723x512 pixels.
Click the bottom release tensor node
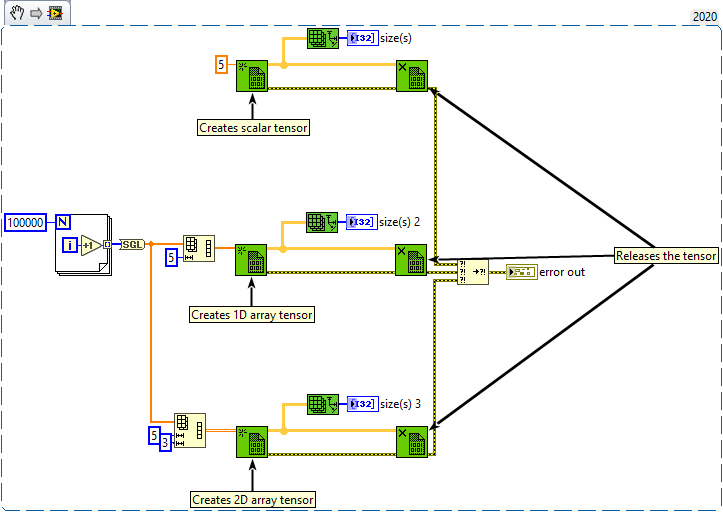[411, 443]
